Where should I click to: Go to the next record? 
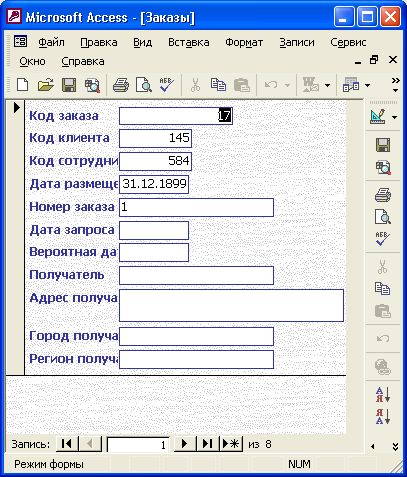point(185,444)
